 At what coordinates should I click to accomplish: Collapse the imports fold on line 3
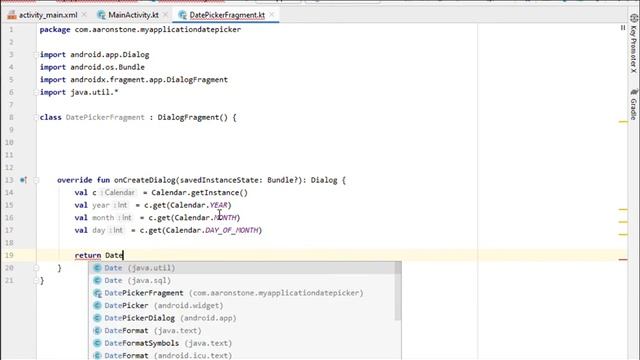[x=36, y=55]
